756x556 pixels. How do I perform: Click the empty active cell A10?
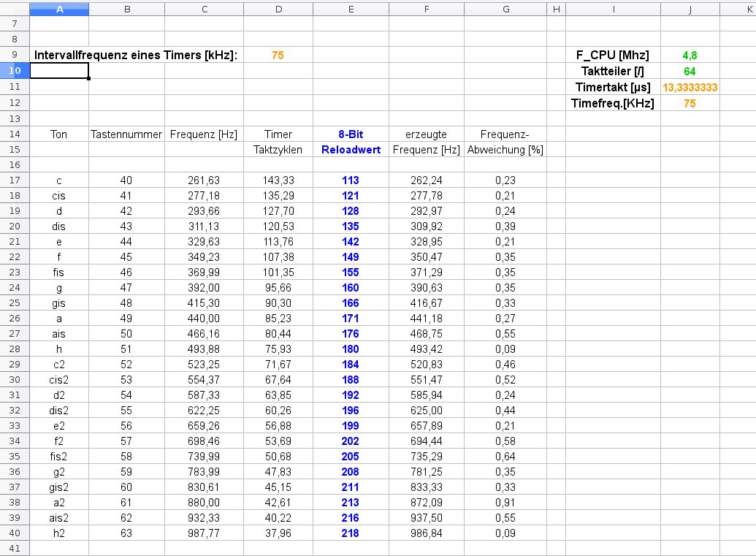tap(59, 70)
